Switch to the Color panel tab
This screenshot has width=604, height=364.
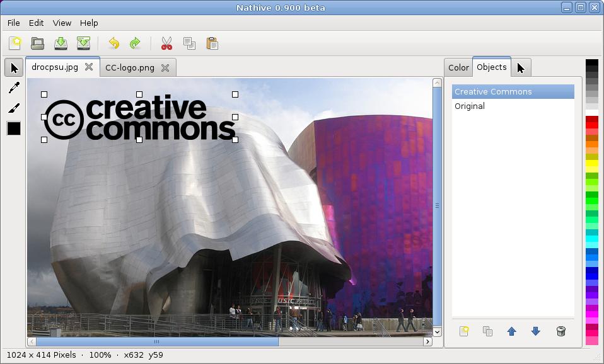click(458, 68)
